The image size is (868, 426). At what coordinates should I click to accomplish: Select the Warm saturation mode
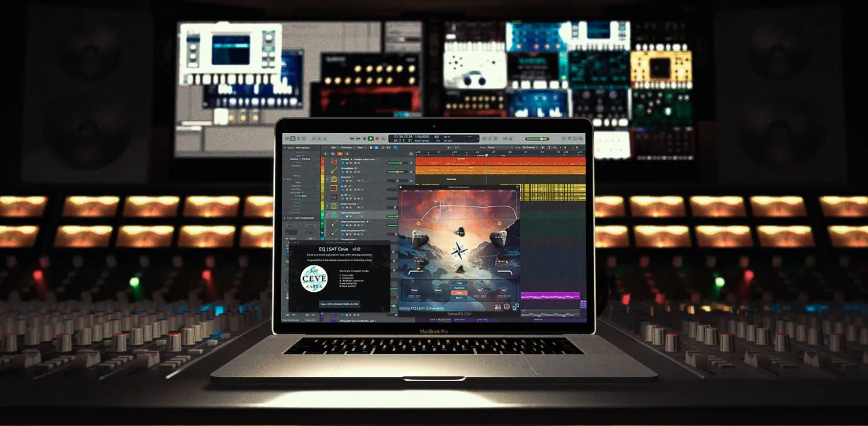tap(459, 298)
